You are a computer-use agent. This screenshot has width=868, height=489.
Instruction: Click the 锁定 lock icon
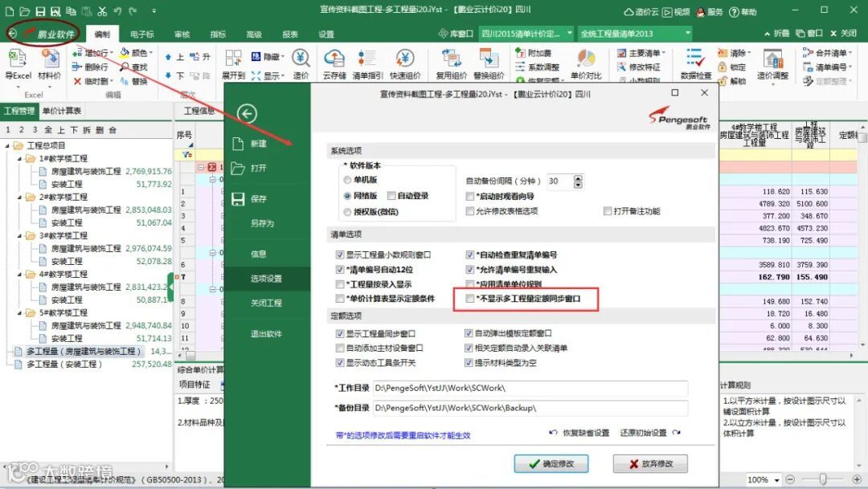[732, 67]
